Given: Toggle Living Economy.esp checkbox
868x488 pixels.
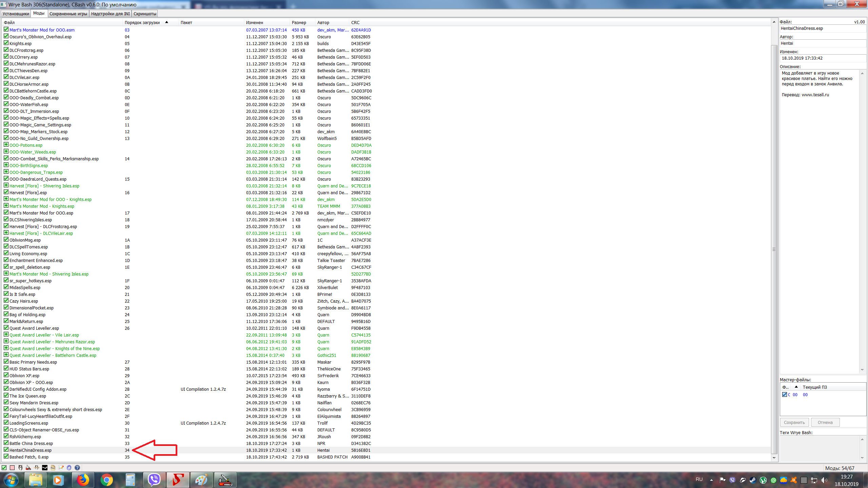Looking at the screenshot, I should 6,253.
